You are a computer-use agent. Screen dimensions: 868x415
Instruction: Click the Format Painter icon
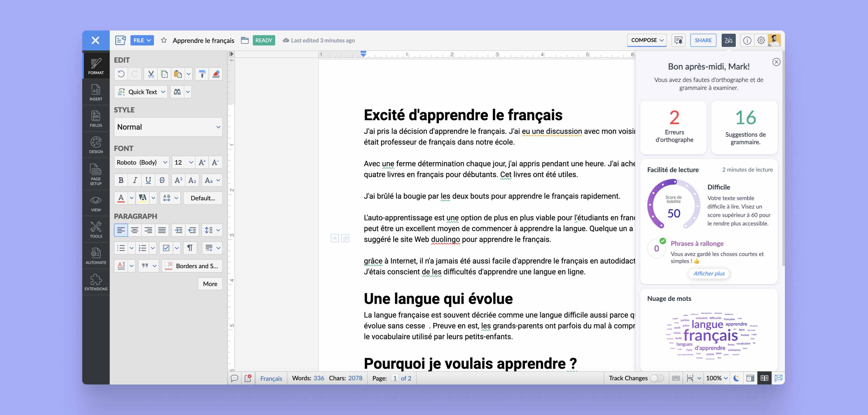tap(202, 74)
